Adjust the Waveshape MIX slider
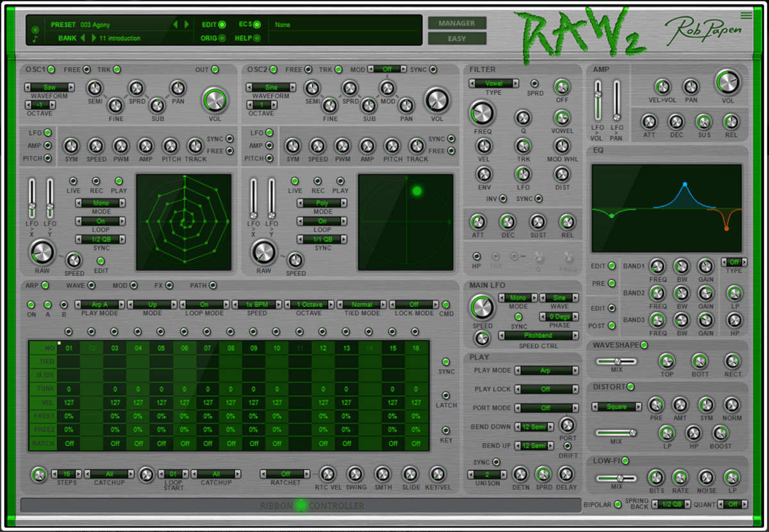The height and width of the screenshot is (532, 769). click(616, 362)
